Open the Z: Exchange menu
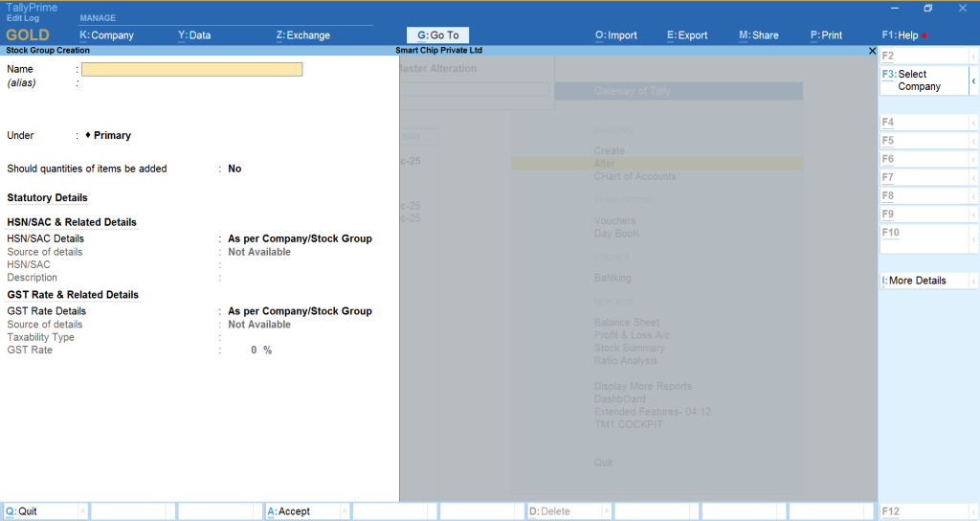This screenshot has height=521, width=980. (302, 35)
